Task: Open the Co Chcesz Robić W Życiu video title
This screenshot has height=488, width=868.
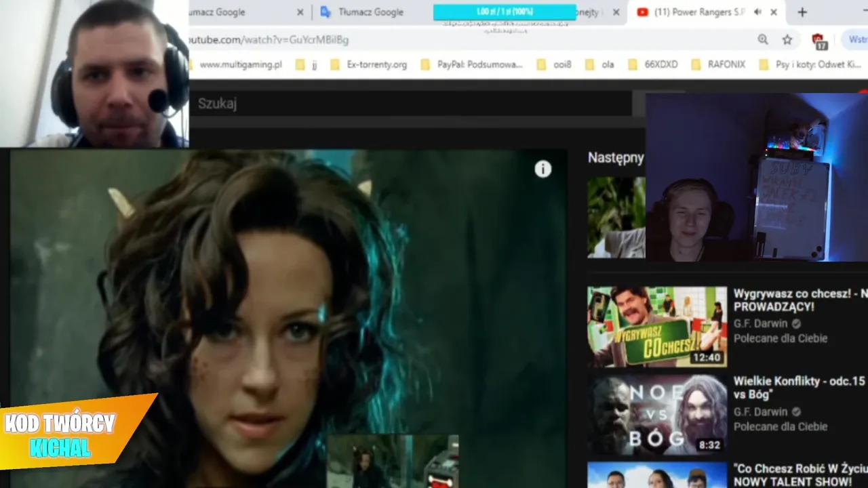Action: pyautogui.click(x=800, y=475)
